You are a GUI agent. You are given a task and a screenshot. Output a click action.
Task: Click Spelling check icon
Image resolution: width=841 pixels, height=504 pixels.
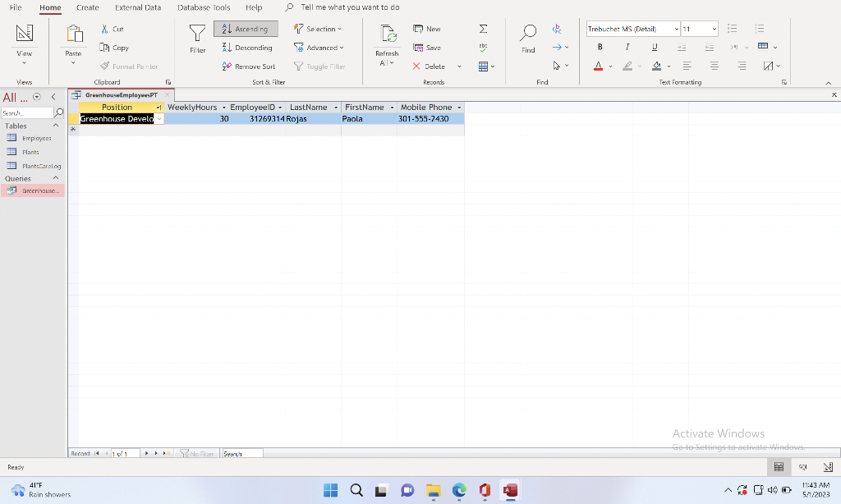coord(483,48)
